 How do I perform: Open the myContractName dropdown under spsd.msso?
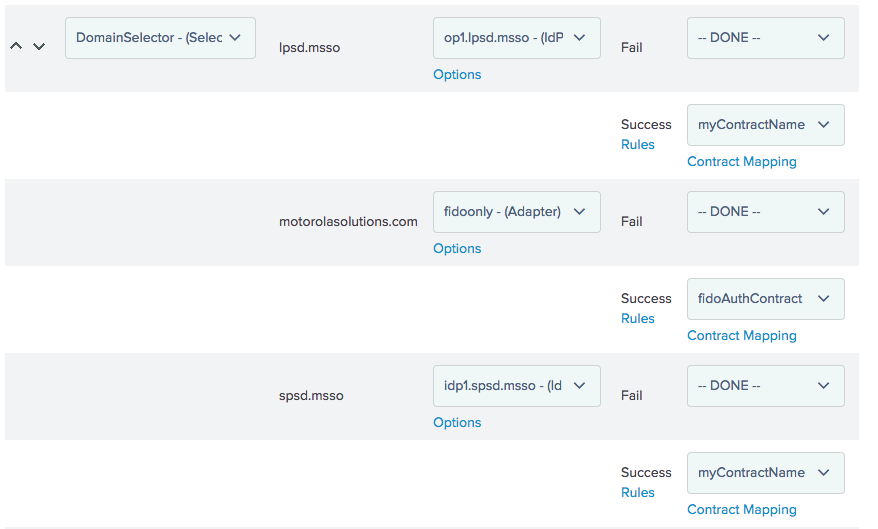[x=765, y=473]
